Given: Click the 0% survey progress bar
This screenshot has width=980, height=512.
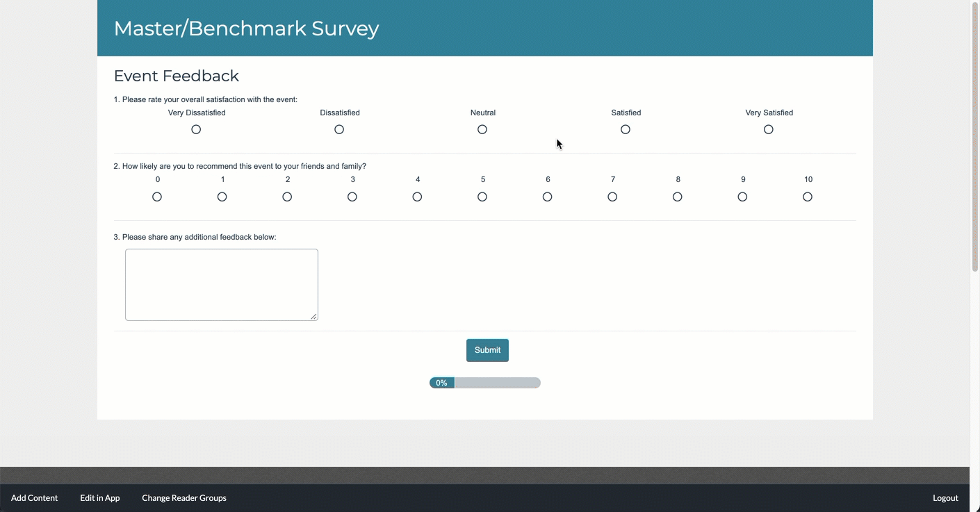Looking at the screenshot, I should 485,383.
